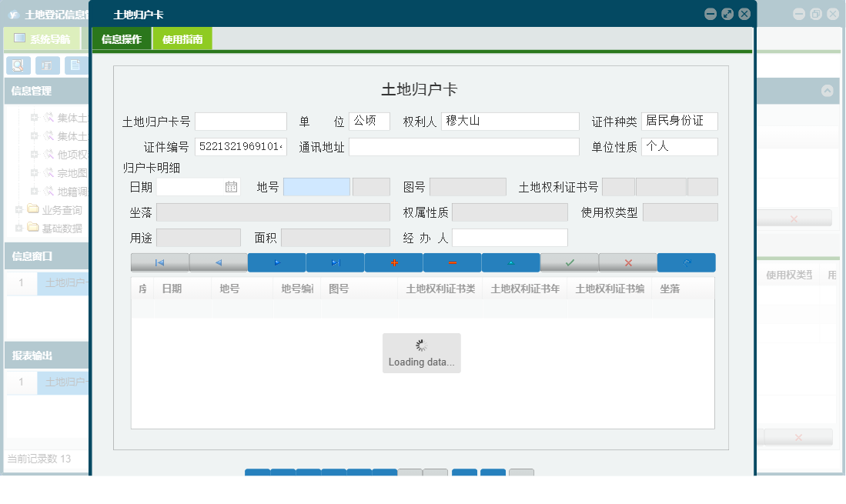Click the document icon in main toolbar
The image size is (846, 504).
75,65
